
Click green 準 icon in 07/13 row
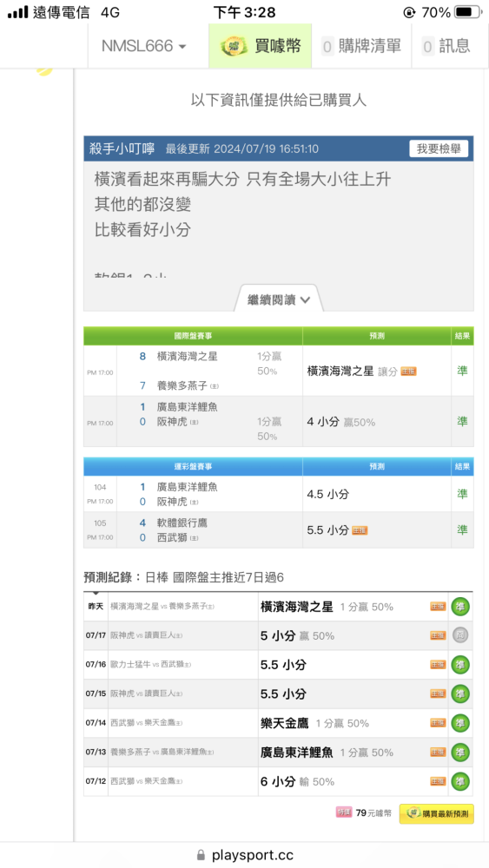(x=459, y=753)
